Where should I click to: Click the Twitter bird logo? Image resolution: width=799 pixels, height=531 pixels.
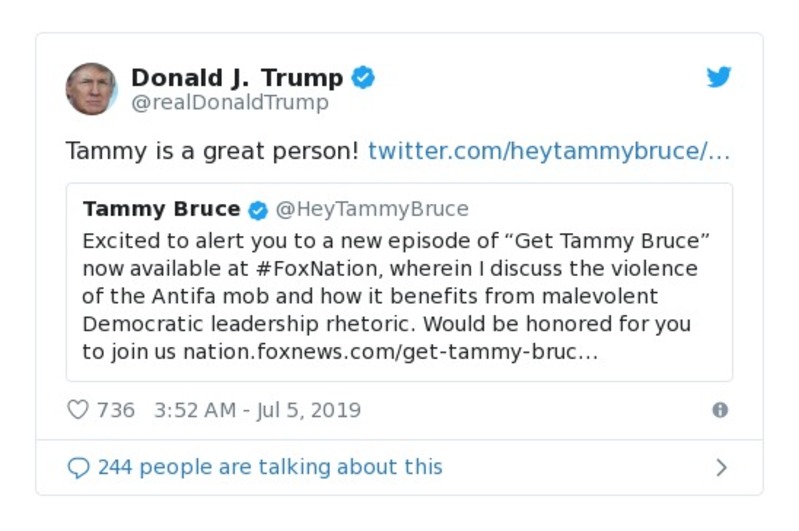point(719,78)
